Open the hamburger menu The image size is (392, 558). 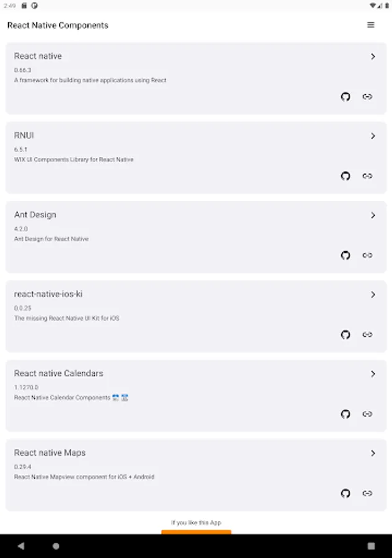tap(371, 25)
